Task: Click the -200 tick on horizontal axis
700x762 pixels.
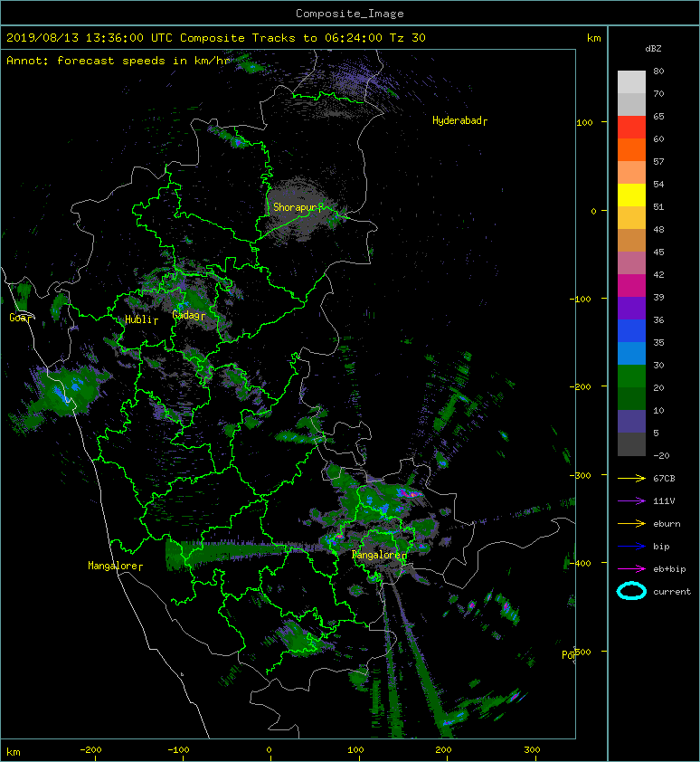Action: [x=90, y=750]
